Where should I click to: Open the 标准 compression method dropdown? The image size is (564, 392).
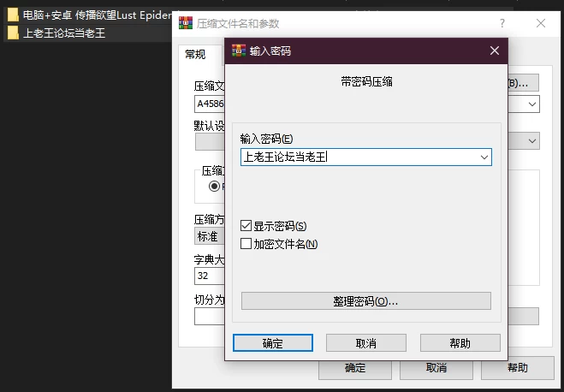coord(210,236)
